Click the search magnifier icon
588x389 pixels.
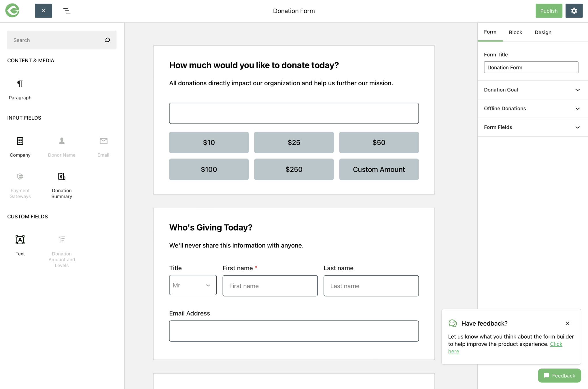click(x=107, y=40)
